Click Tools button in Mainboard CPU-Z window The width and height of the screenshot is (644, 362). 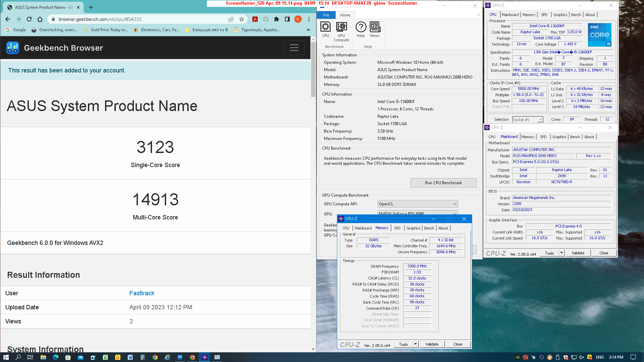[549, 253]
